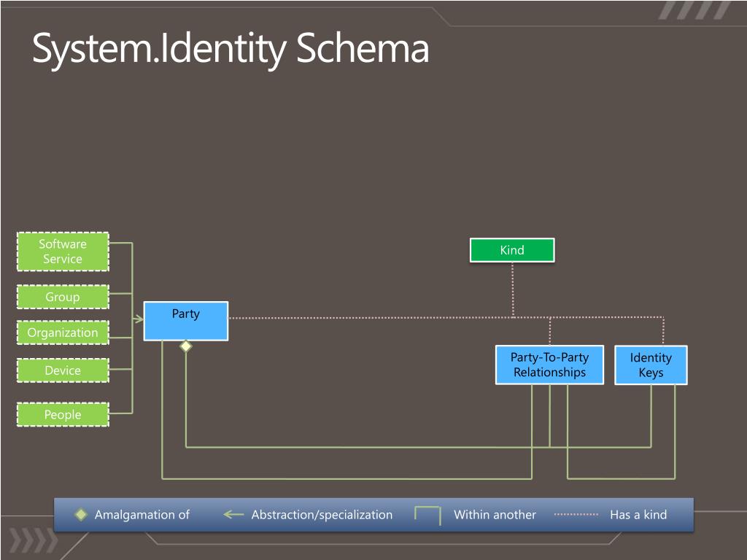Select the Identity Keys box
The image size is (747, 560).
click(x=651, y=365)
